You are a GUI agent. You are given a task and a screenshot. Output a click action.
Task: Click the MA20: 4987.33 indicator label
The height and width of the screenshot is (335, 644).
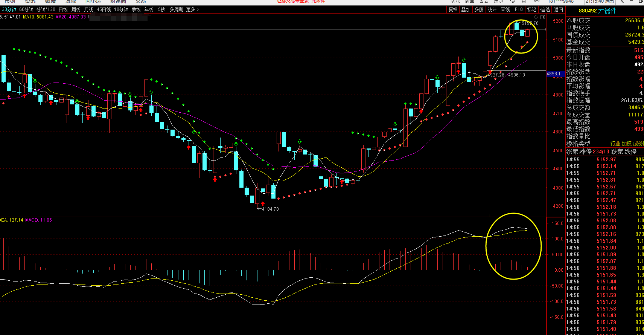click(71, 17)
